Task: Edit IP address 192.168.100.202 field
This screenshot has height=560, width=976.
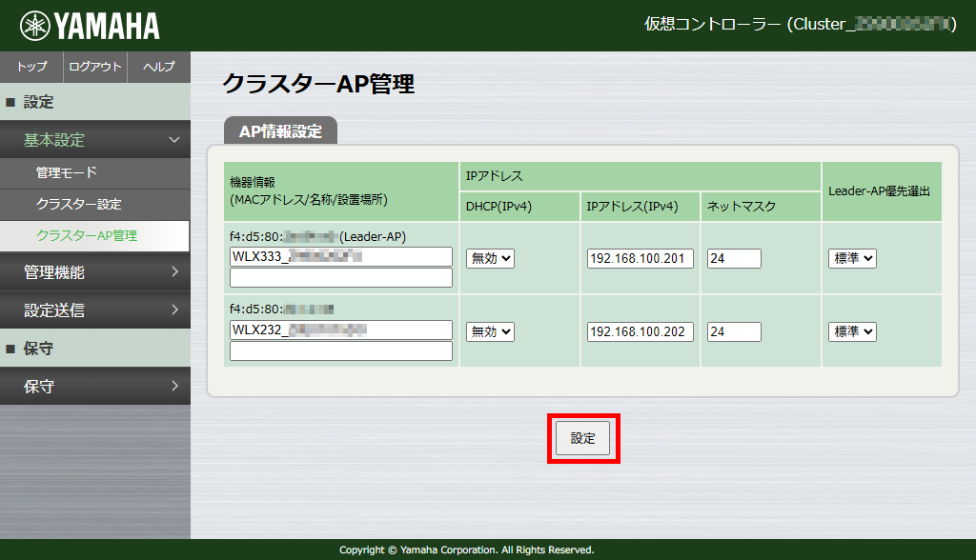Action: tap(640, 331)
